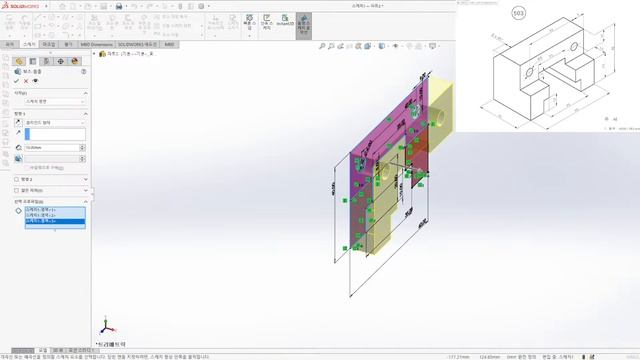Open the Direction 1 end condition dropdown
The width and height of the screenshot is (640, 360).
point(55,122)
